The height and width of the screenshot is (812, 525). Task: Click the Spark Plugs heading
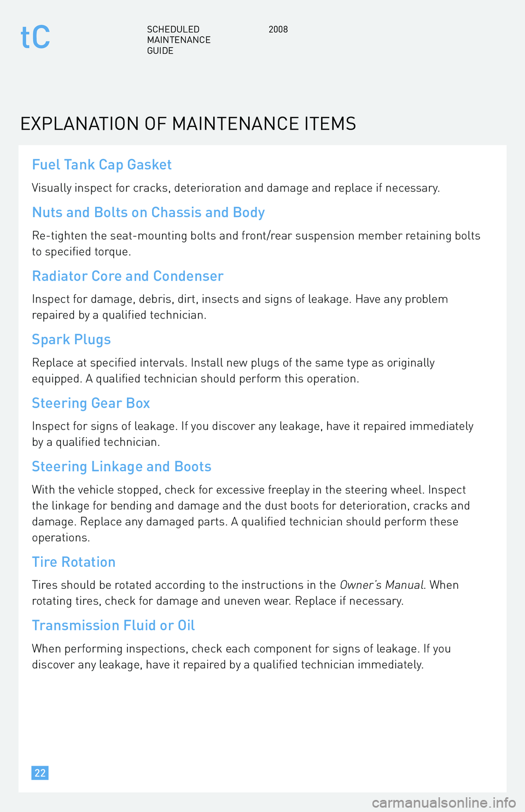point(71,340)
